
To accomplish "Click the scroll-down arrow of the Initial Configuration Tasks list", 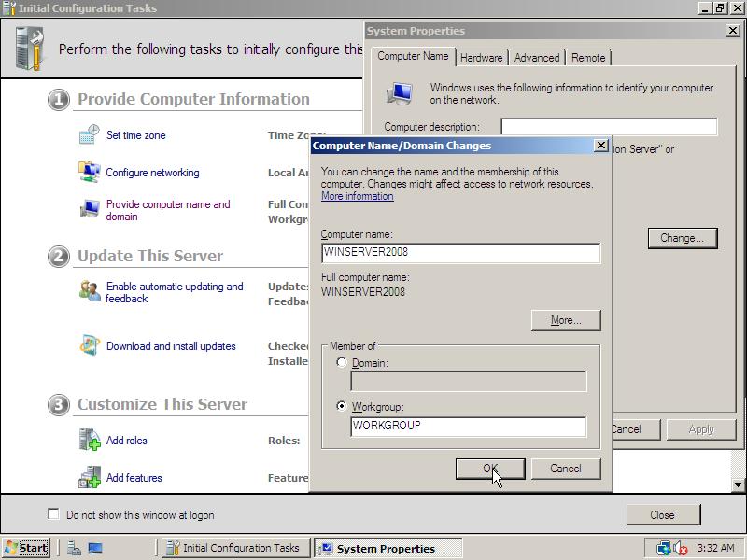I will tap(738, 485).
